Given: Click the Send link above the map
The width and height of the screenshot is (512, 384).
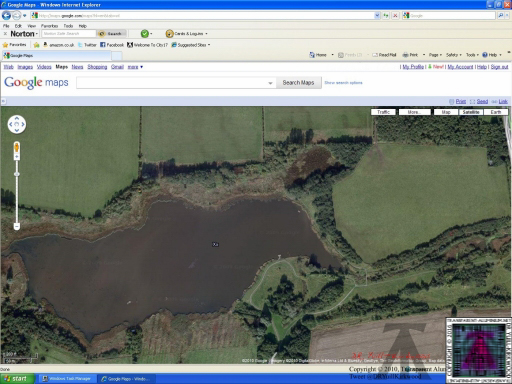Looking at the screenshot, I should tap(482, 101).
